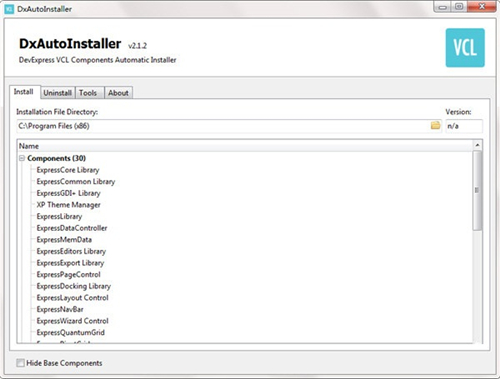500x379 pixels.
Task: Select ExpressCore Library item
Action: (x=68, y=170)
